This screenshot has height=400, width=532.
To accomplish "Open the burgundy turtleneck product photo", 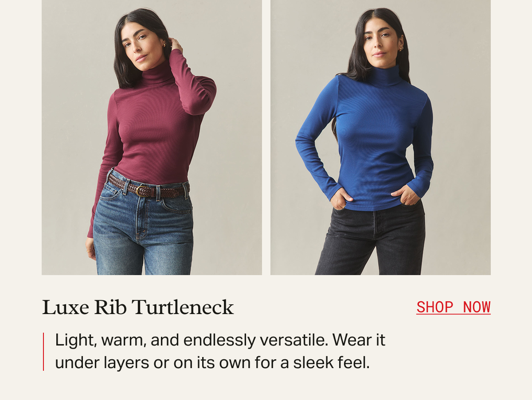I will 152,137.
